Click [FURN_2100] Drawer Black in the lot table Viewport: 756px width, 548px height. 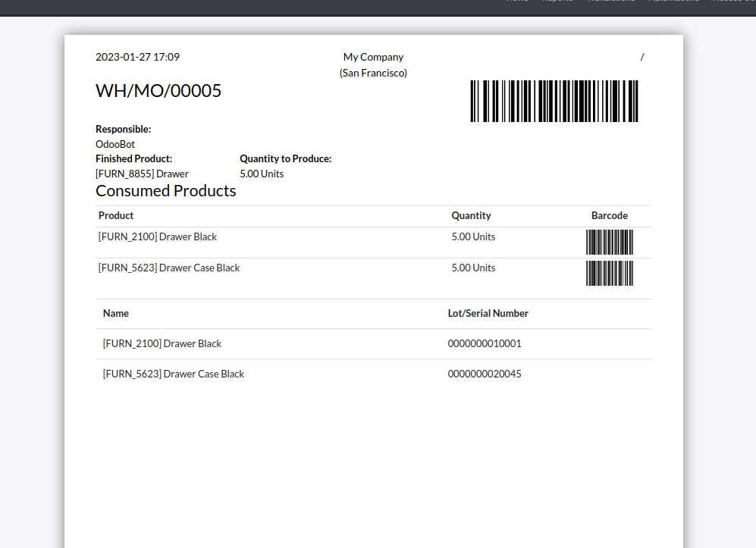[162, 343]
